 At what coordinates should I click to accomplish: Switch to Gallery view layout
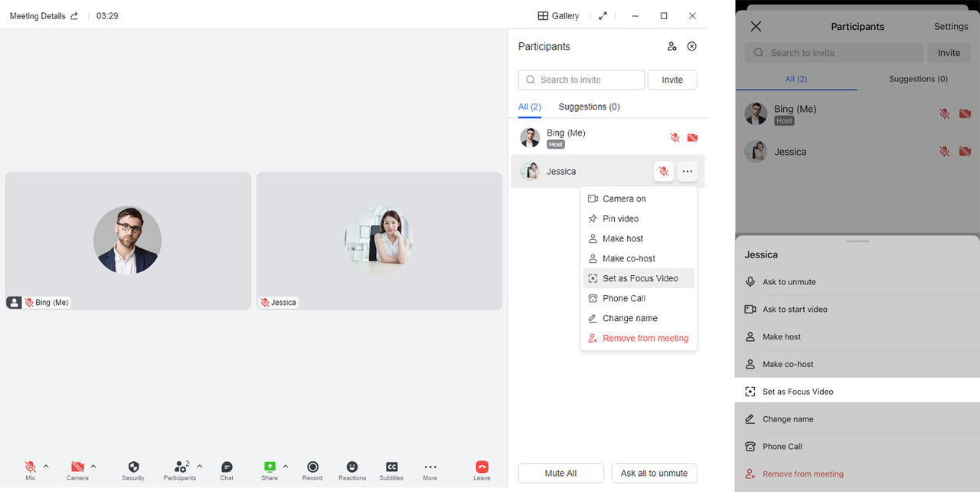coord(558,15)
